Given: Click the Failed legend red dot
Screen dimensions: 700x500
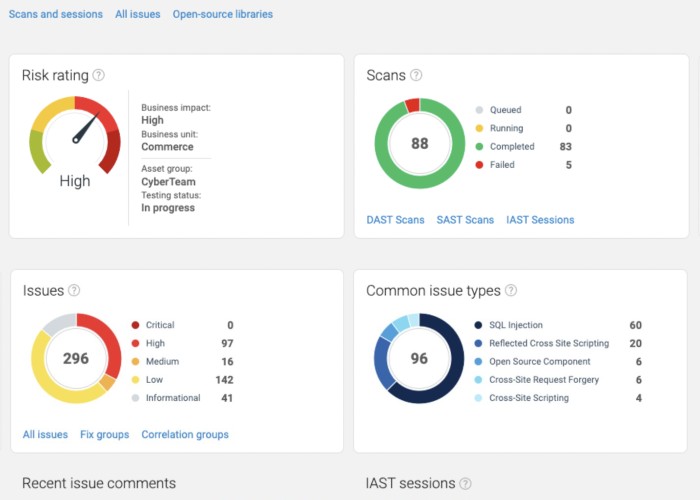Looking at the screenshot, I should 479,165.
